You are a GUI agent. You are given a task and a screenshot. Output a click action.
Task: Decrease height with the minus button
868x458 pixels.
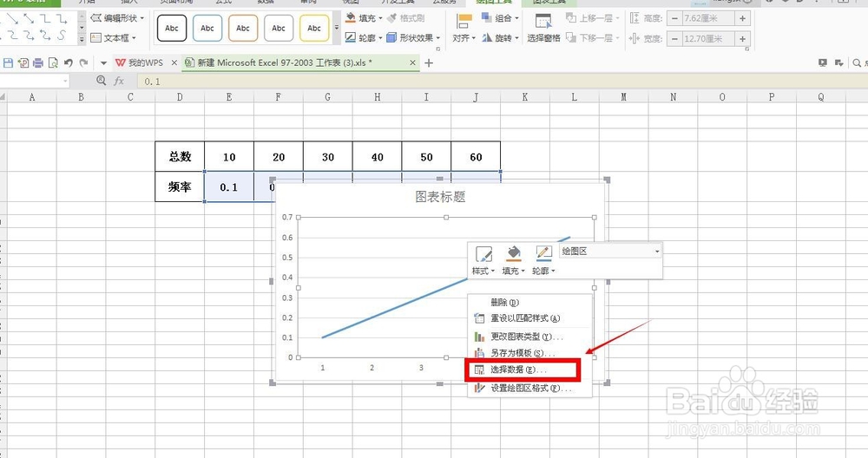click(x=674, y=18)
